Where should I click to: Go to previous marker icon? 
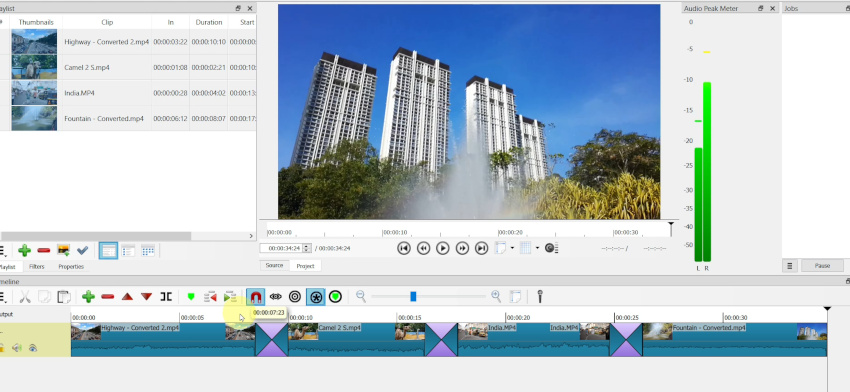click(x=210, y=297)
